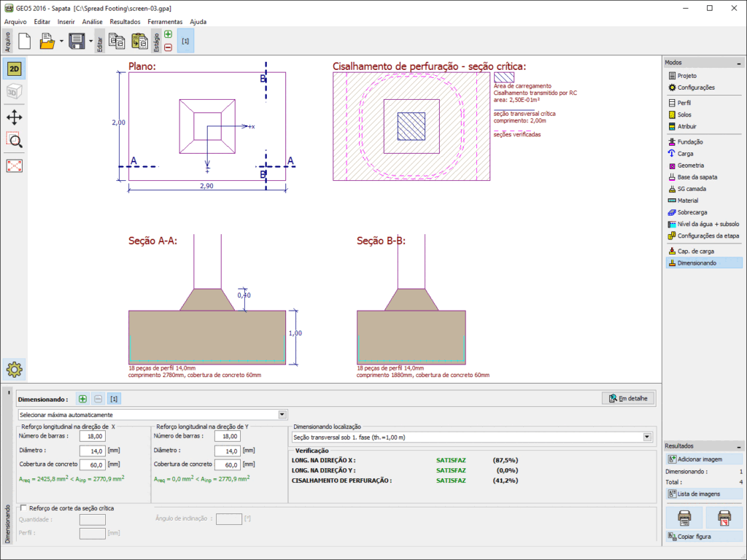Click Adicionar imagem button

point(704,459)
